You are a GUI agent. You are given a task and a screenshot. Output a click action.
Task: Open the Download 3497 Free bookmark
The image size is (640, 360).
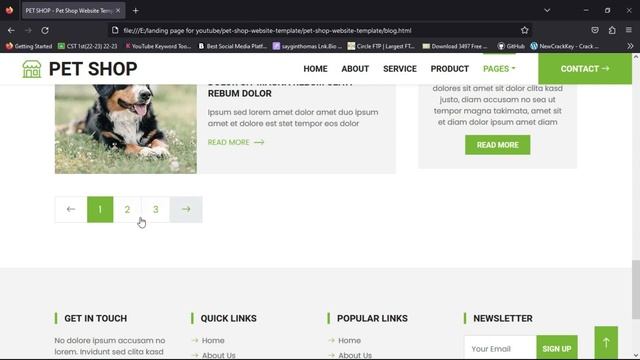point(455,46)
